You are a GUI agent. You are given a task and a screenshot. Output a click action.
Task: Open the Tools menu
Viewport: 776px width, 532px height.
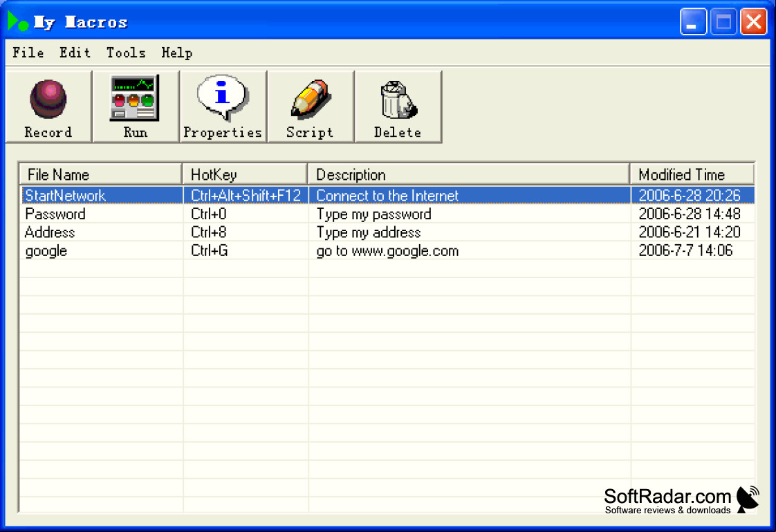[x=126, y=53]
